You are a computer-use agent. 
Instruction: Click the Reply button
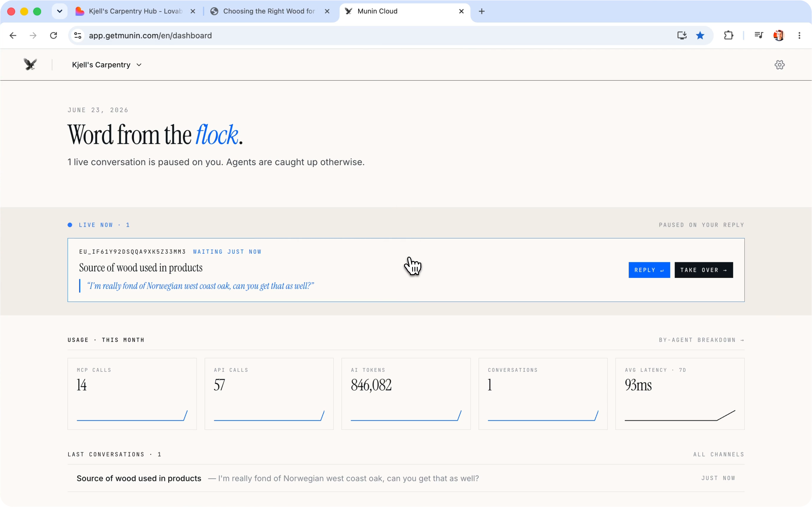pyautogui.click(x=649, y=270)
